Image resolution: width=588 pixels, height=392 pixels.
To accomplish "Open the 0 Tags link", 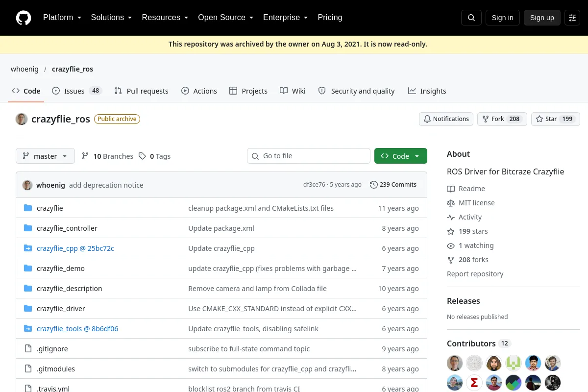I will click(x=154, y=156).
